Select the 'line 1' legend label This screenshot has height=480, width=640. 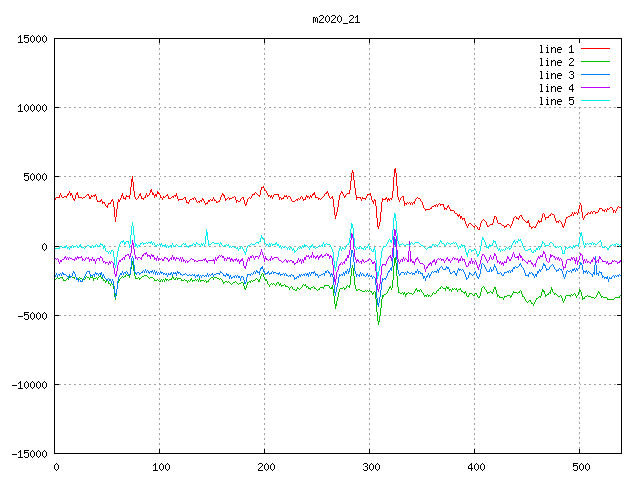point(556,49)
